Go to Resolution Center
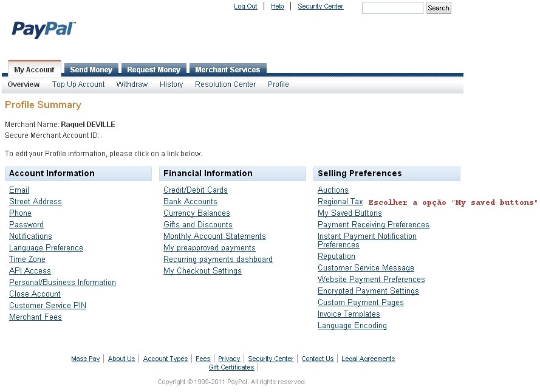This screenshot has height=392, width=540. click(225, 84)
